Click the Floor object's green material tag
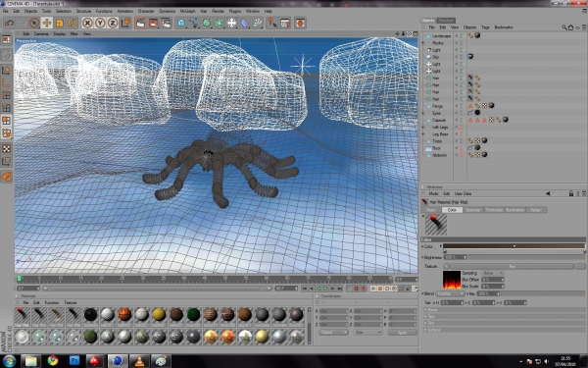 (x=477, y=147)
